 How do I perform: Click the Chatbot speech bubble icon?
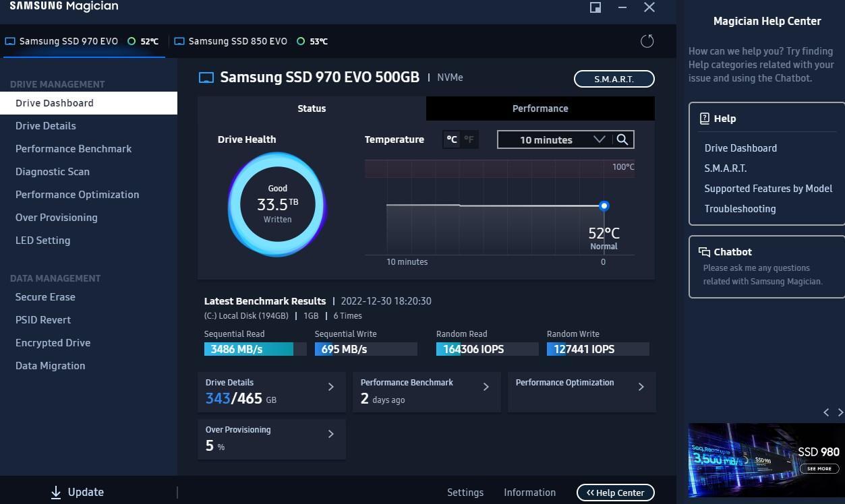(x=704, y=251)
